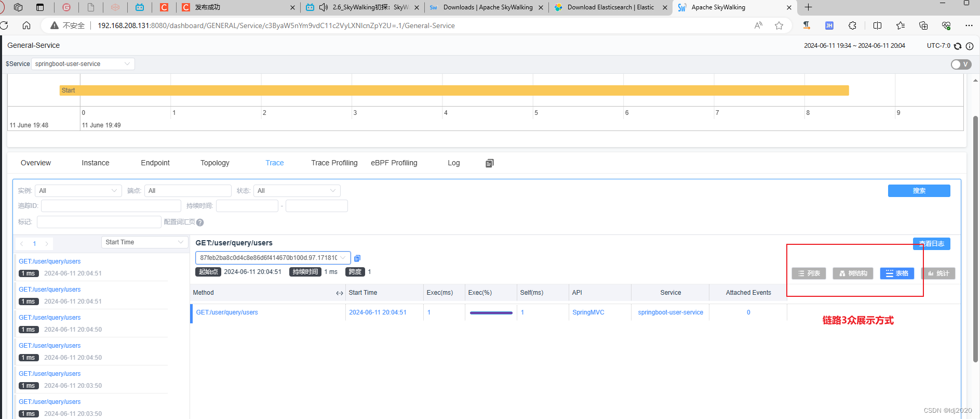Open 实例 All dropdown
This screenshot has width=980, height=419.
[78, 191]
